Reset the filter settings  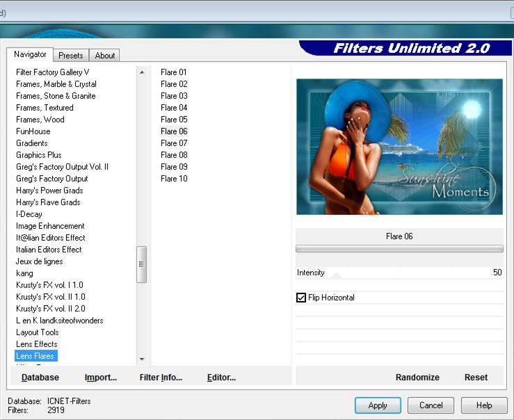(476, 378)
